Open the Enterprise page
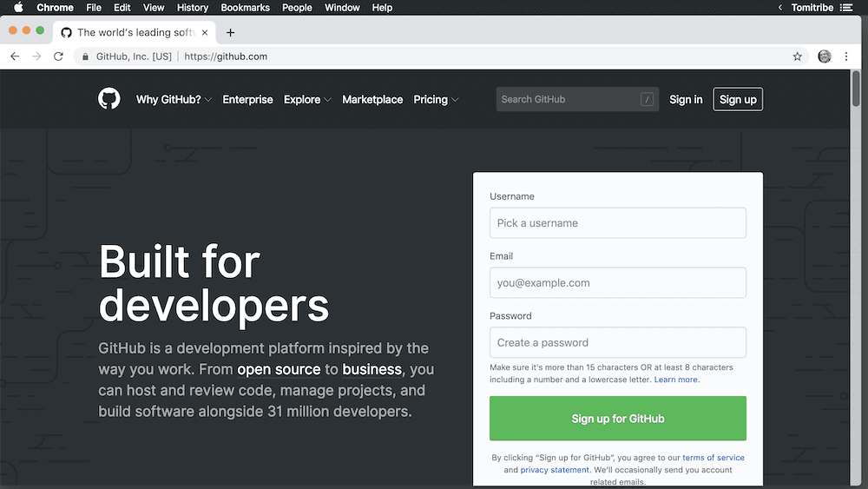This screenshot has width=868, height=489. coord(247,100)
